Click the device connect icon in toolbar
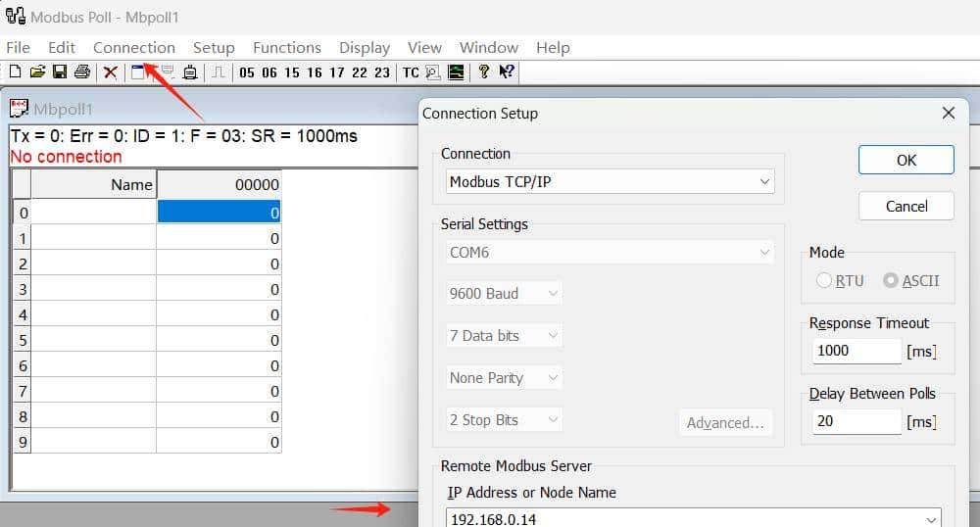This screenshot has width=980, height=527. click(x=190, y=72)
